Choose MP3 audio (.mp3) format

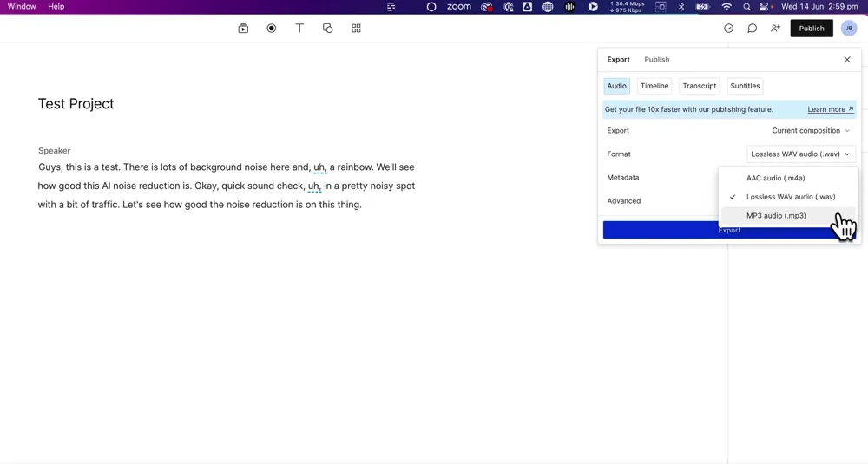[x=776, y=216]
